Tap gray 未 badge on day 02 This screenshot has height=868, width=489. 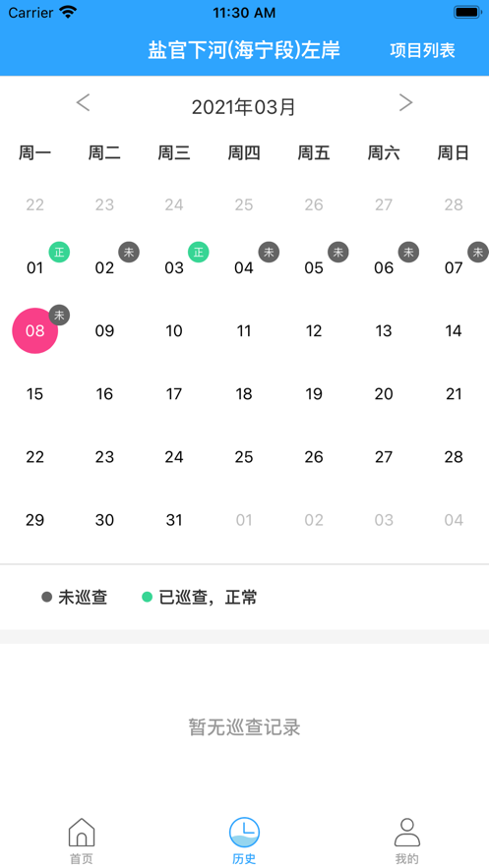click(x=129, y=253)
